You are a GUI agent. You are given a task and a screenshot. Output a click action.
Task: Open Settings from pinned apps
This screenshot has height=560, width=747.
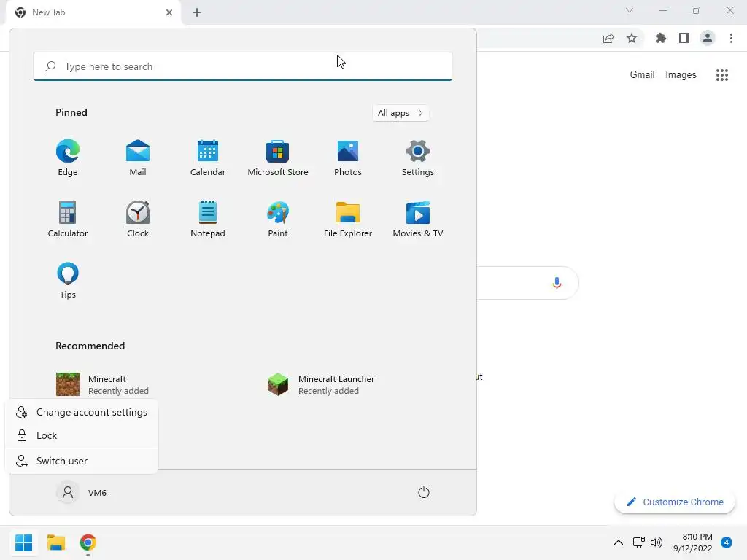[x=418, y=158]
